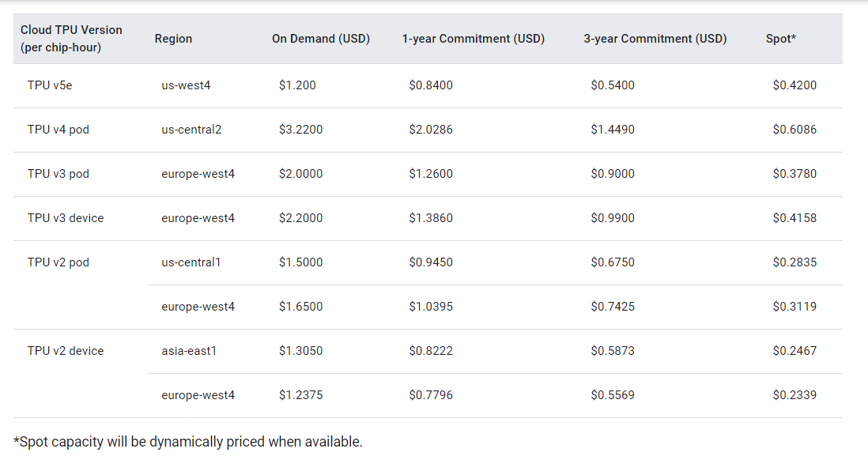Click the $0.4200 spot price

[794, 85]
